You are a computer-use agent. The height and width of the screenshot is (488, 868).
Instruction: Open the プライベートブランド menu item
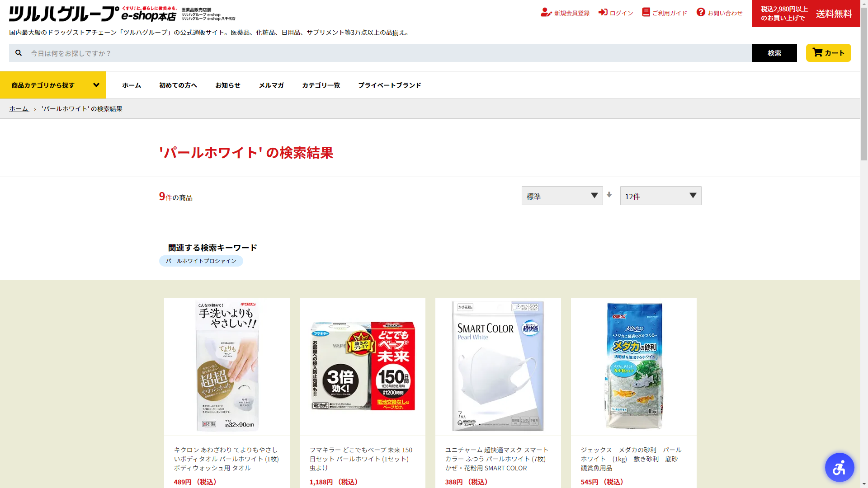point(390,85)
